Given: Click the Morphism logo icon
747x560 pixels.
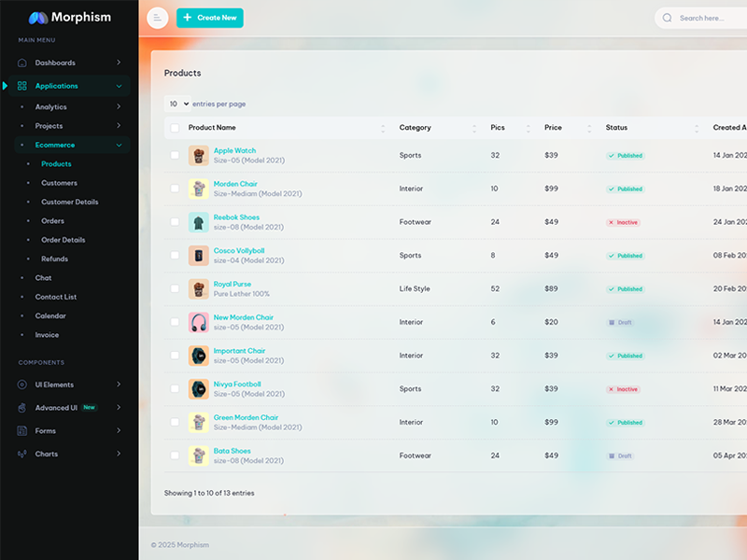Looking at the screenshot, I should tap(37, 17).
